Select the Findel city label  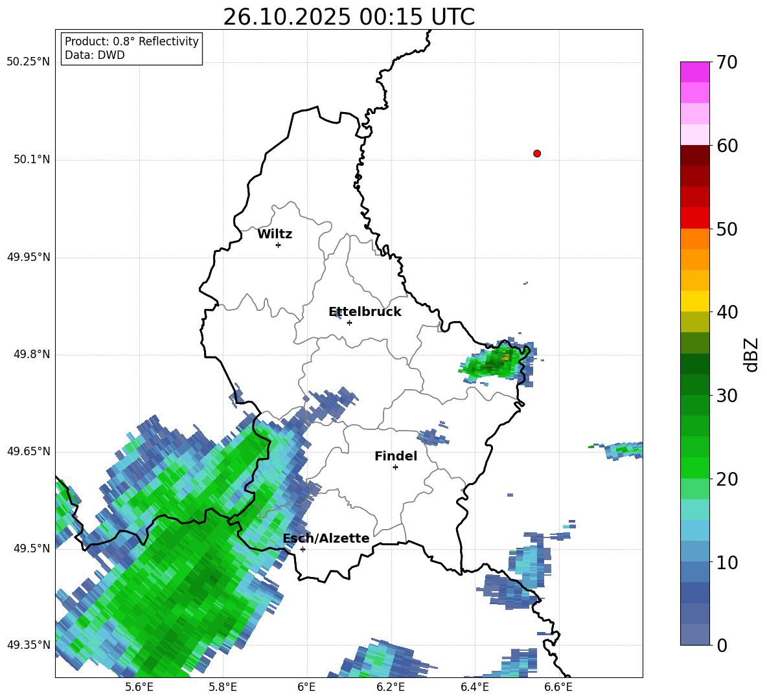(396, 456)
